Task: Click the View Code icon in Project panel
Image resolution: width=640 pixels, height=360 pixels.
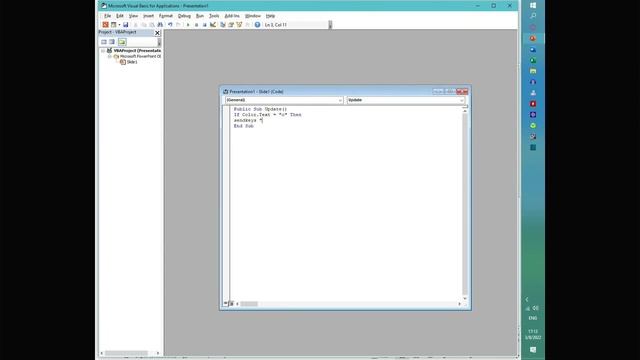Action: tap(104, 42)
